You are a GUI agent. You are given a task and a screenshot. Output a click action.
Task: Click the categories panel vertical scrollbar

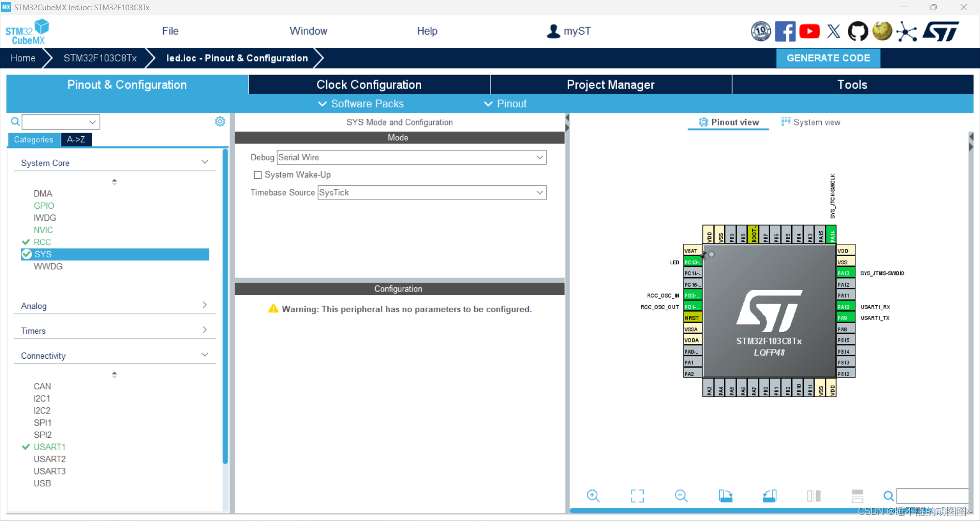(225, 306)
